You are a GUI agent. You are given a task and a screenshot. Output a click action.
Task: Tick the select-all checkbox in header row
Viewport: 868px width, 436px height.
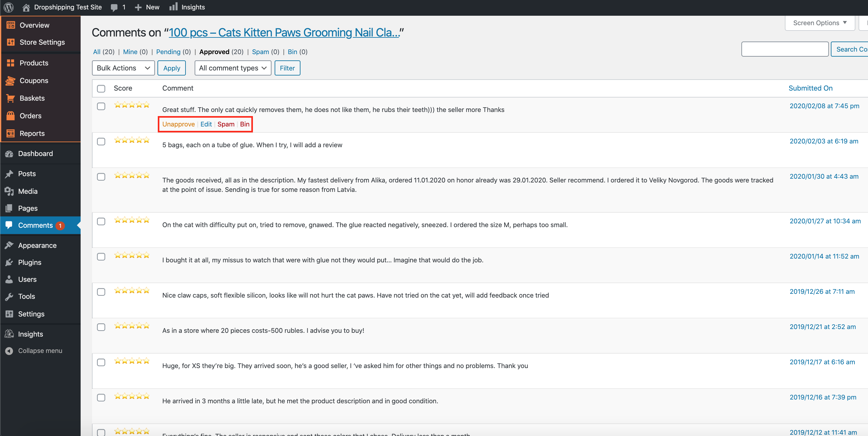101,88
